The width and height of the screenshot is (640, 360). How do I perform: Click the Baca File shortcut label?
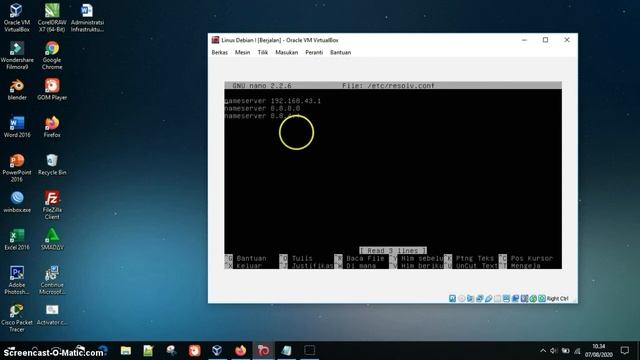(365, 258)
